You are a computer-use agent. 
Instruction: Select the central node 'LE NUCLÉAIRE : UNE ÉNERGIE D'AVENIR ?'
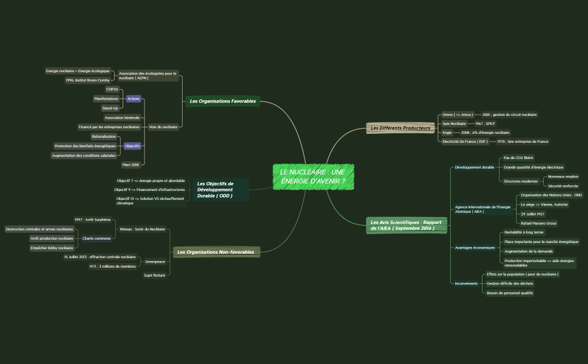pyautogui.click(x=313, y=176)
